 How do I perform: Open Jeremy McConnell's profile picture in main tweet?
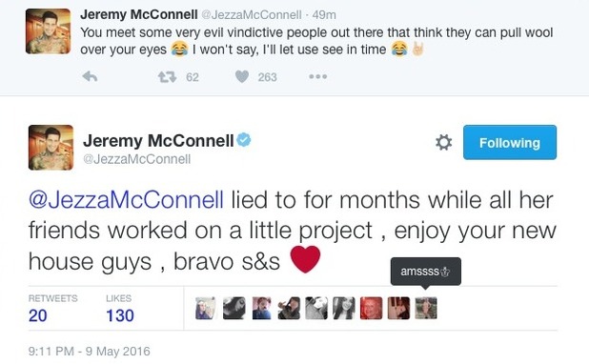pyautogui.click(x=51, y=148)
